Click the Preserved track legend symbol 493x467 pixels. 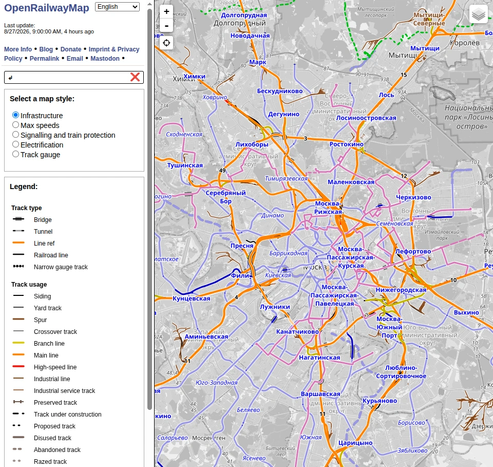tap(18, 402)
